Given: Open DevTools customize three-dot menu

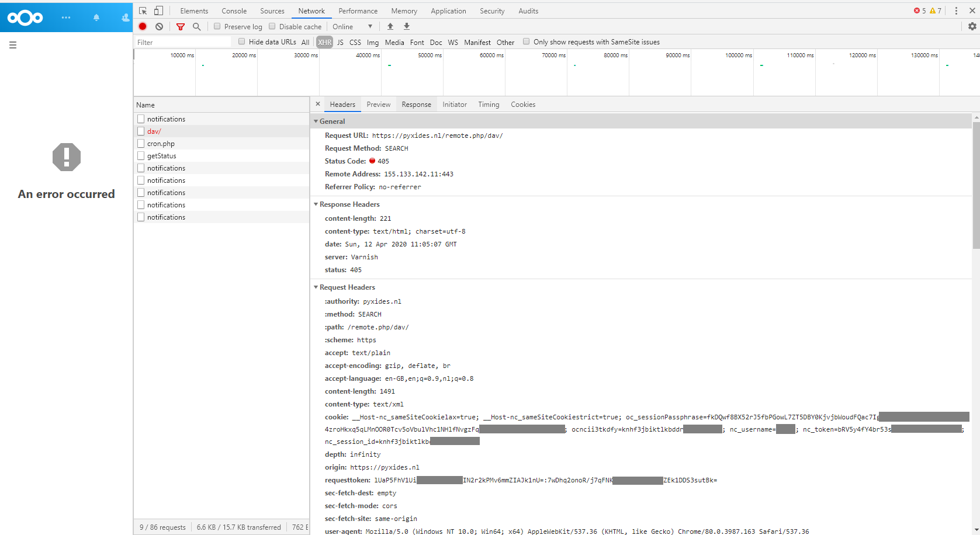Looking at the screenshot, I should [x=956, y=11].
